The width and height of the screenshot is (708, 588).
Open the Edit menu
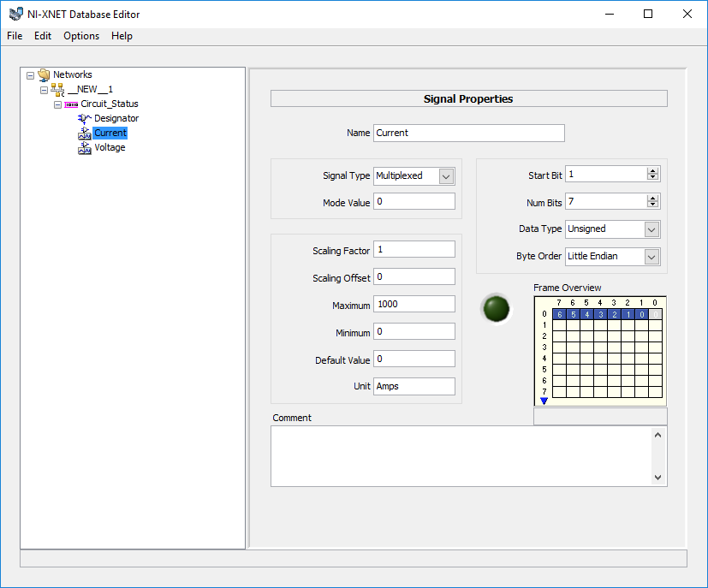(43, 36)
